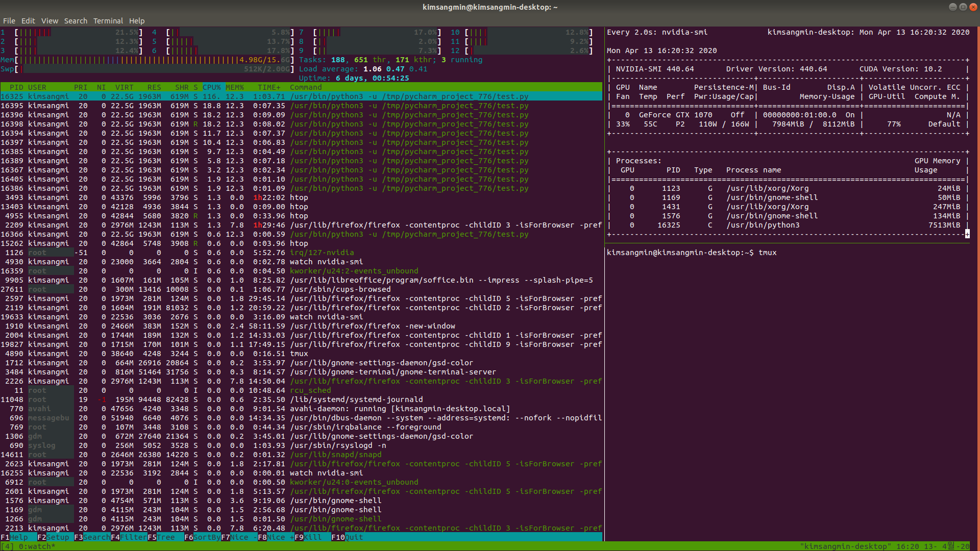
Task: Open the File menu
Action: pyautogui.click(x=9, y=21)
